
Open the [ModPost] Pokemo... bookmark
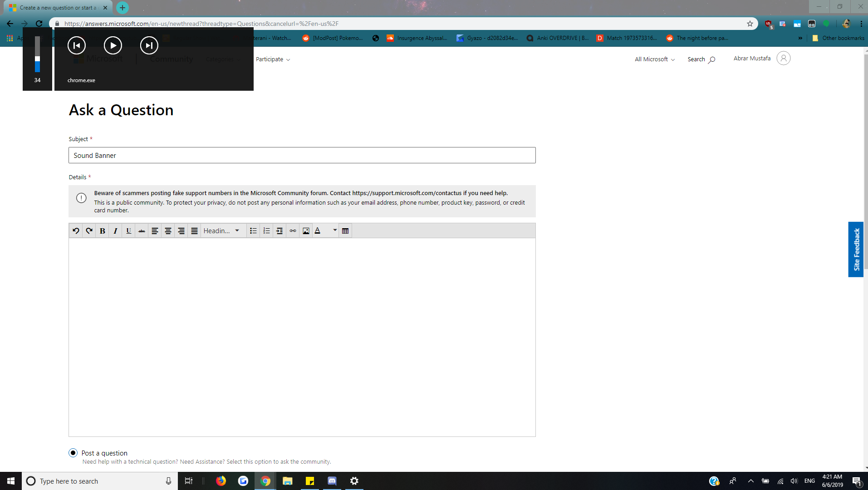(x=333, y=38)
